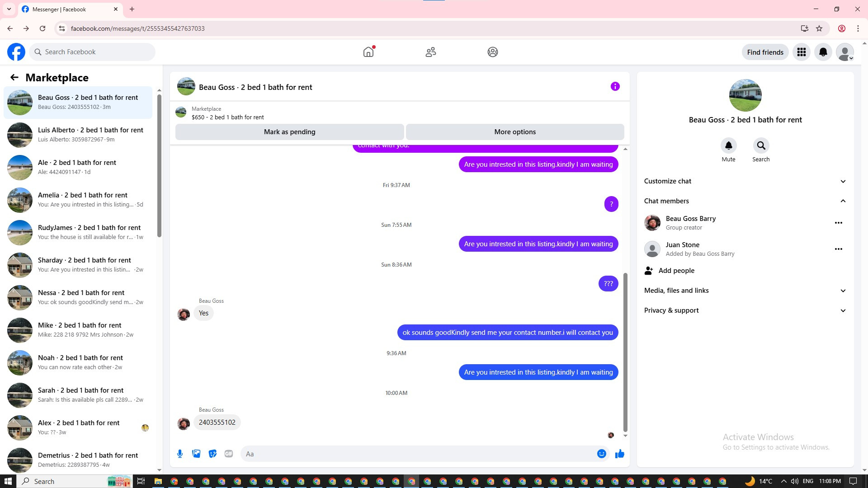Screen dimensions: 868x488
Task: Open the sticker picker icon
Action: click(212, 454)
